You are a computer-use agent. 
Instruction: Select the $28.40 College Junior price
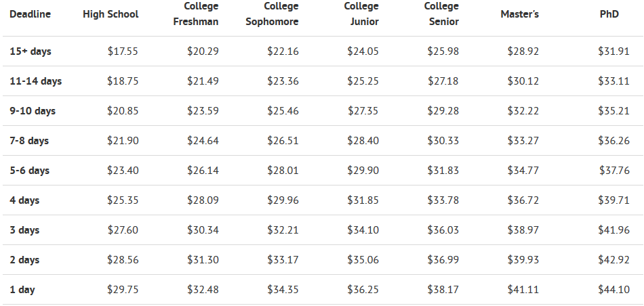pos(363,141)
